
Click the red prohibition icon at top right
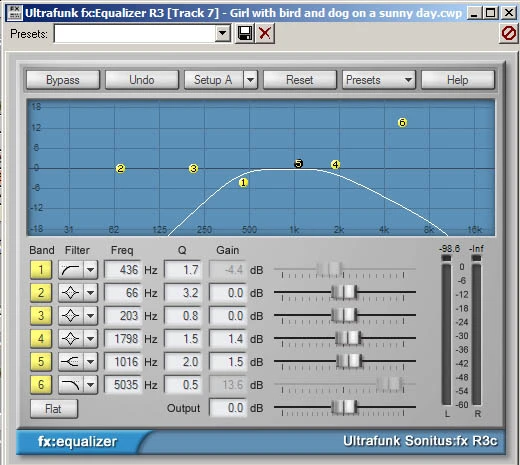click(509, 33)
